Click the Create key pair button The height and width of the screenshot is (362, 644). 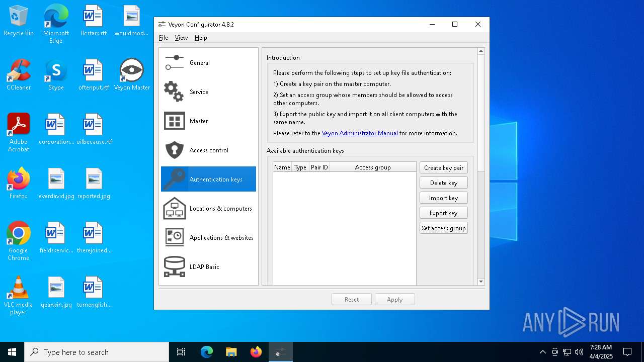[444, 168]
